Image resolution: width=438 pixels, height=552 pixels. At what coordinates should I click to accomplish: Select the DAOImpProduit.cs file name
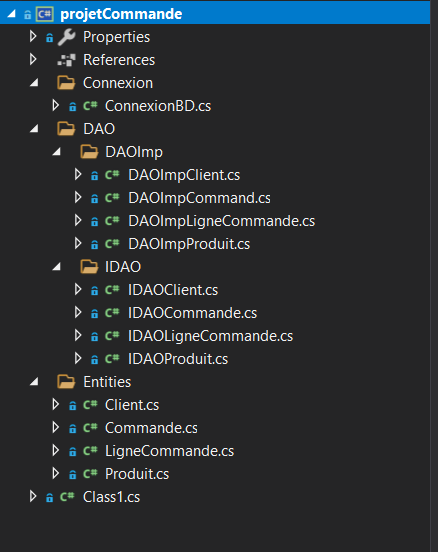189,244
